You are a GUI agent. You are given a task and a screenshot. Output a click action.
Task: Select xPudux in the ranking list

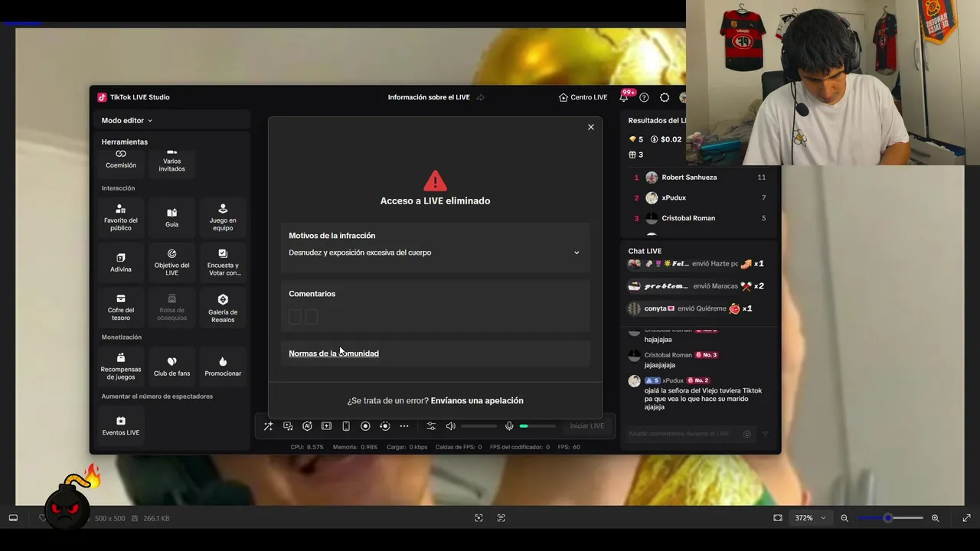[x=700, y=197]
